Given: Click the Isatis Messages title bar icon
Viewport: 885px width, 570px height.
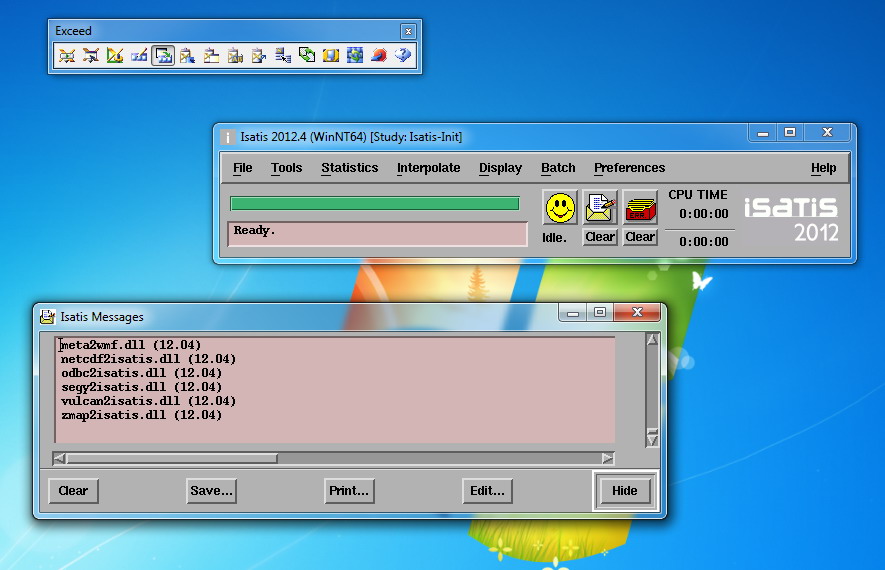Looking at the screenshot, I should point(47,317).
